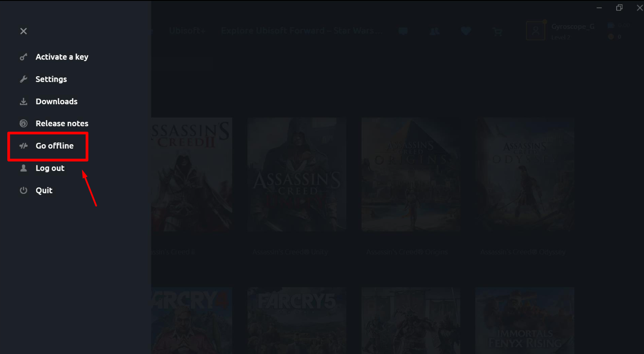This screenshot has width=644, height=354.
Task: Click the profile avatar icon in the top bar
Action: tap(536, 31)
